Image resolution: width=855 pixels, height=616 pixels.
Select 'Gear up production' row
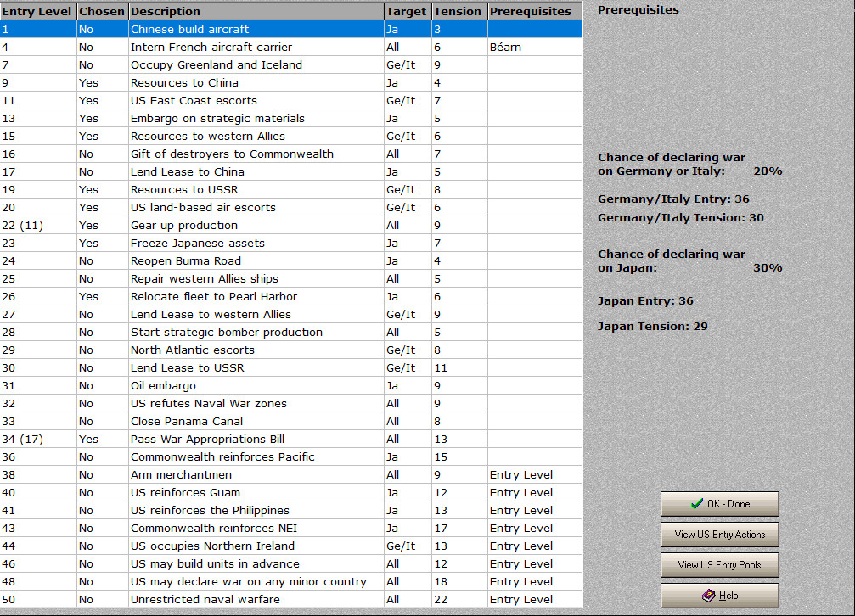[x=290, y=225]
